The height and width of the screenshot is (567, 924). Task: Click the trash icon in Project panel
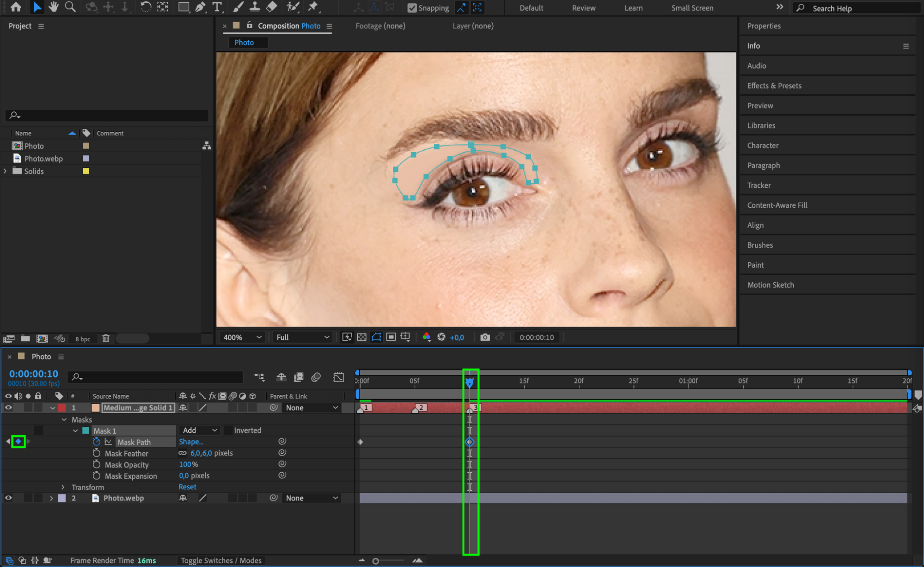coord(106,338)
